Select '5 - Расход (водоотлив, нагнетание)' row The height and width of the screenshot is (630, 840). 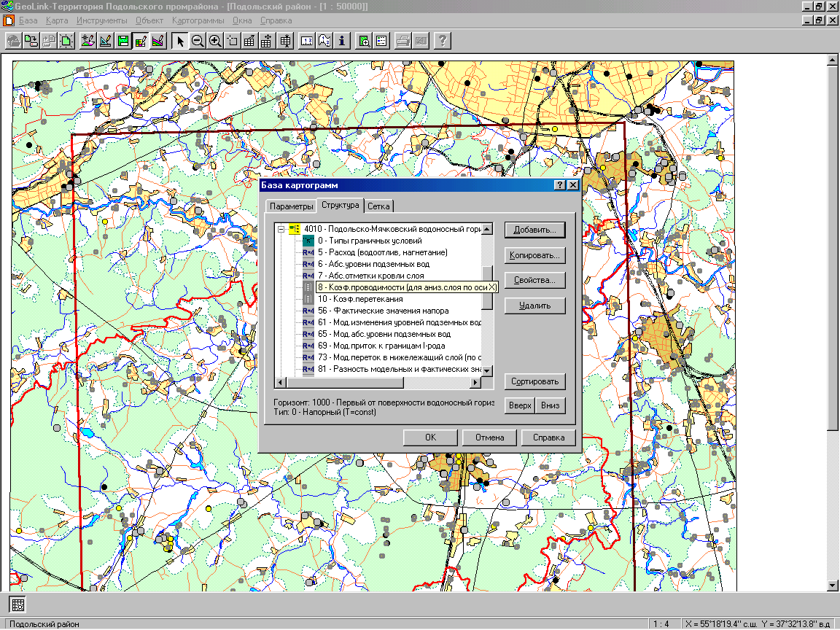tap(383, 253)
